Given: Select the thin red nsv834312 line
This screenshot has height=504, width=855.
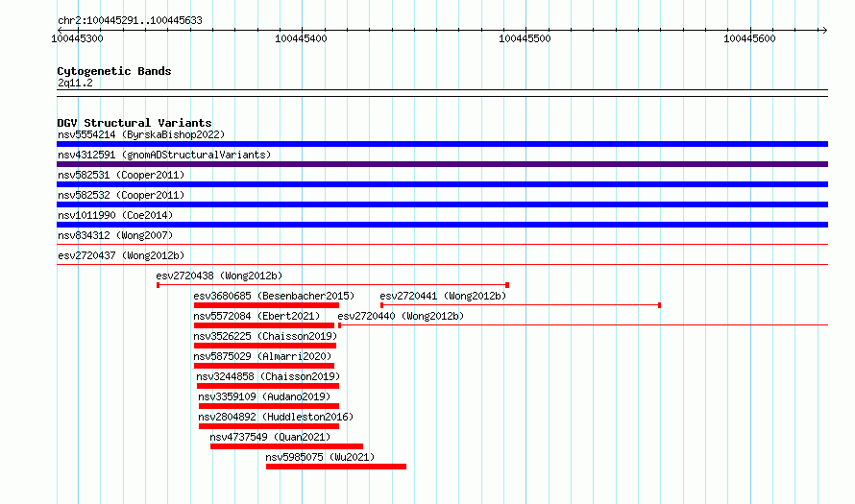Looking at the screenshot, I should pyautogui.click(x=442, y=244).
